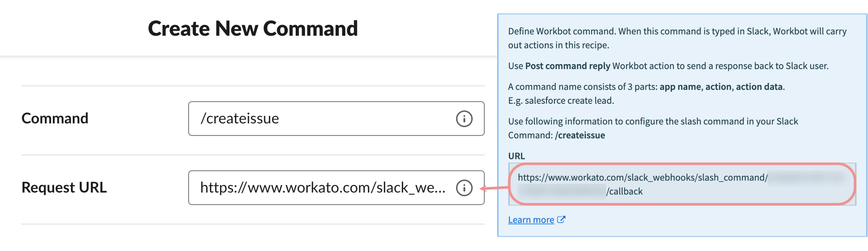The height and width of the screenshot is (251, 868).
Task: Focus the Command input containing /createissue
Action: 320,119
